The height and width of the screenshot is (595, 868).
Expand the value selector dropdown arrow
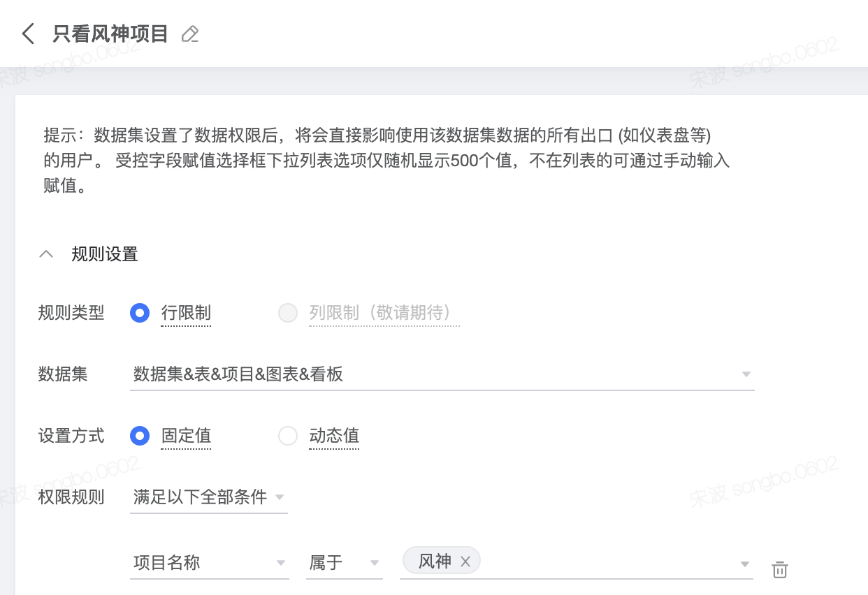[745, 564]
